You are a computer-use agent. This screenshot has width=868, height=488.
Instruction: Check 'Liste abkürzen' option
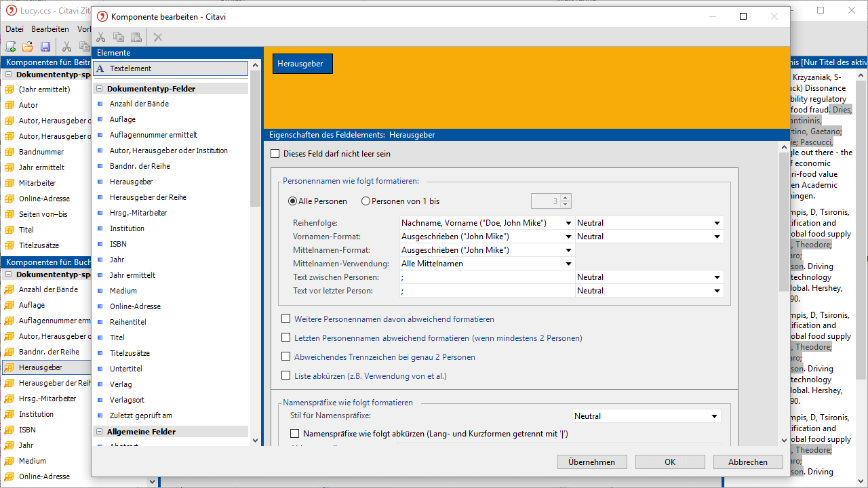[x=286, y=375]
